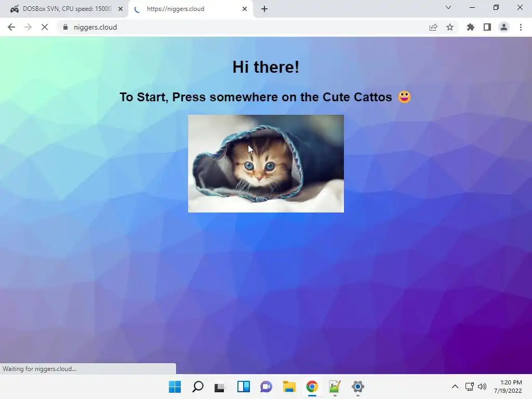Open taskbar Search
This screenshot has height=399, width=532.
(x=198, y=387)
